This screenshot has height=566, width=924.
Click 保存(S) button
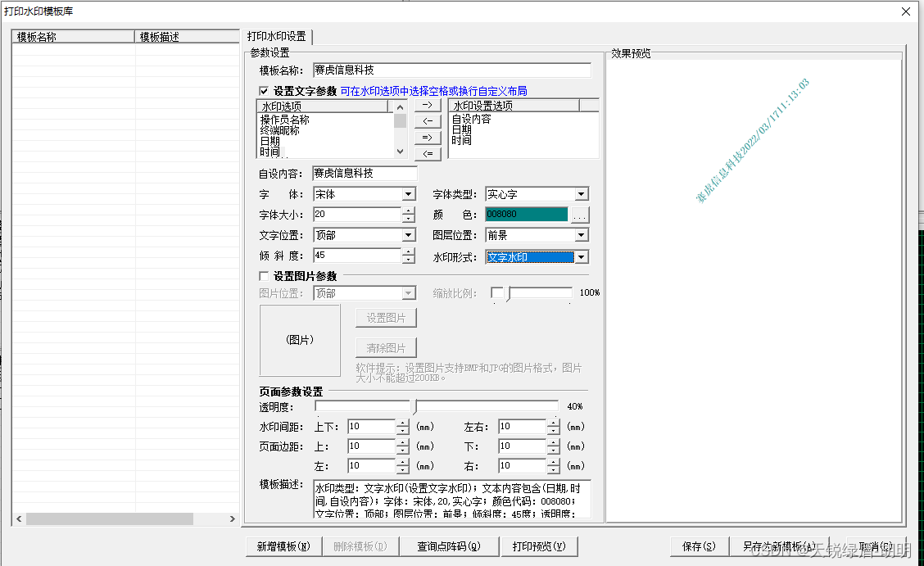tap(699, 546)
